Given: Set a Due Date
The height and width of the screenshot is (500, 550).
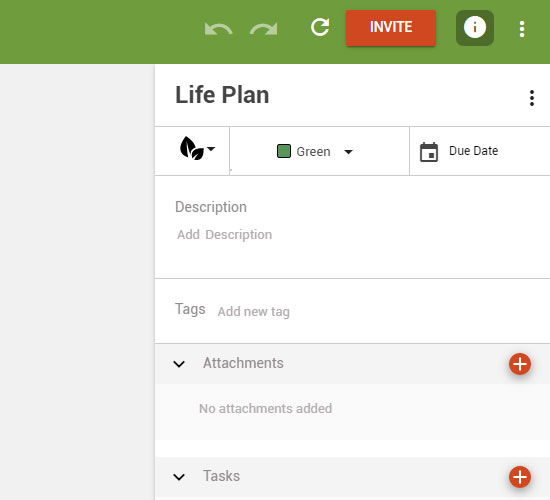Looking at the screenshot, I should pyautogui.click(x=473, y=151).
